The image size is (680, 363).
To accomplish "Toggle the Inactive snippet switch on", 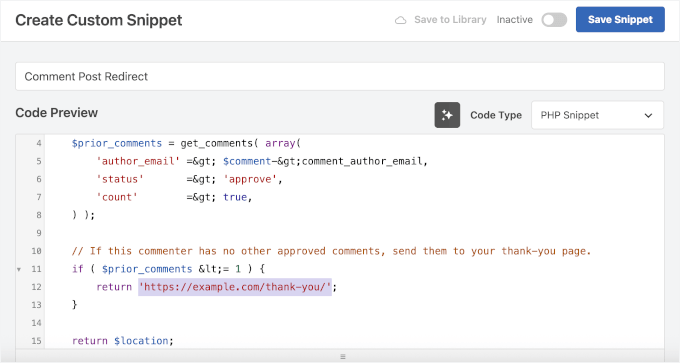I will (554, 20).
